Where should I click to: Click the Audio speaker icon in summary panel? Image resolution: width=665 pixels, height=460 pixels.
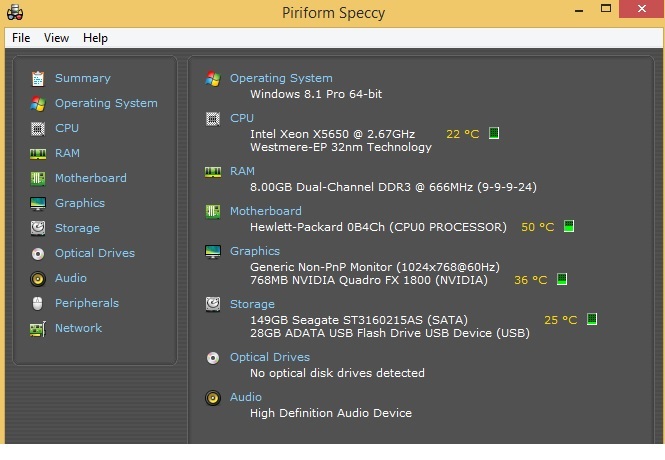click(x=213, y=398)
